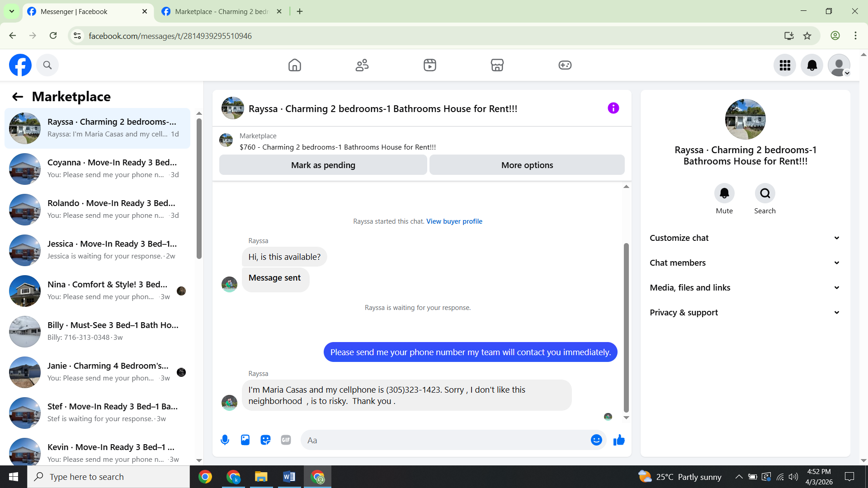Open the emoji picker in message box
The width and height of the screenshot is (868, 488).
point(596,440)
